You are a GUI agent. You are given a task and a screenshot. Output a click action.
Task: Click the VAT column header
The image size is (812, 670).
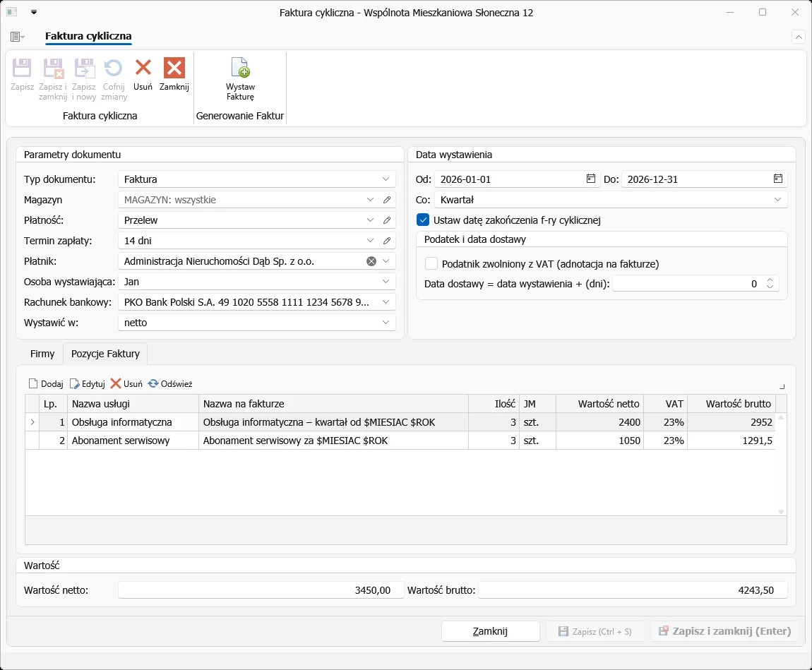665,404
